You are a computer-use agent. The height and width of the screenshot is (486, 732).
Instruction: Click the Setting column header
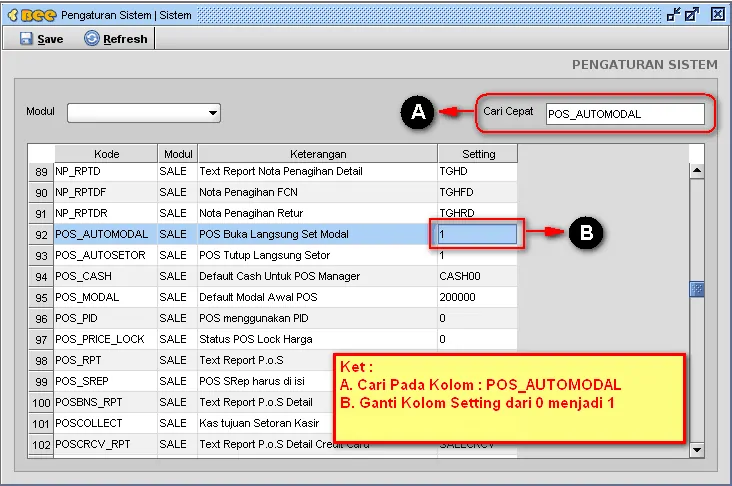tap(478, 154)
